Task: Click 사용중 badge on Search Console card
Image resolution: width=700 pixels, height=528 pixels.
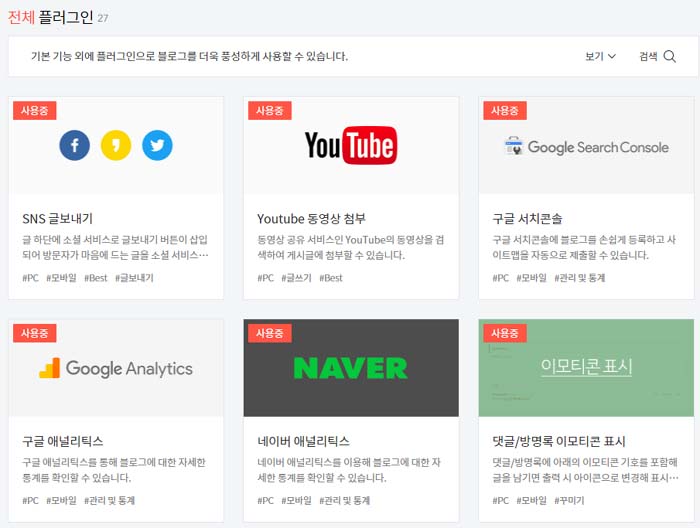Action: [505, 111]
